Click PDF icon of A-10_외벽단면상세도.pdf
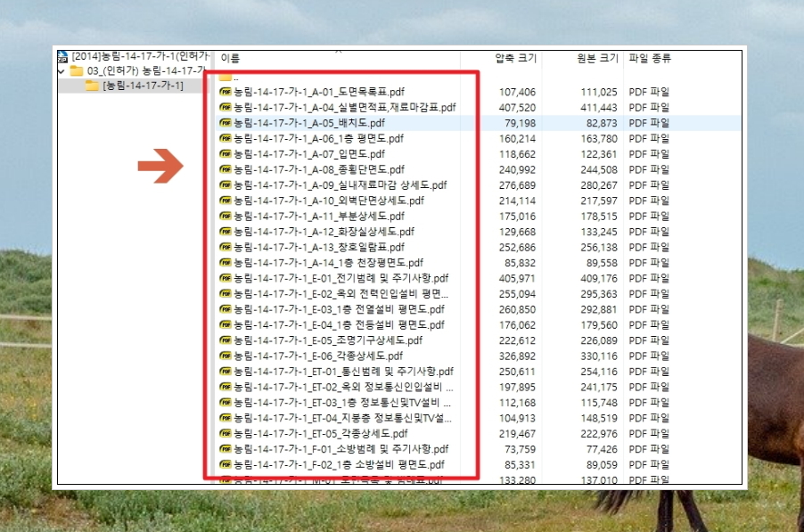This screenshot has height=532, width=804. click(226, 201)
